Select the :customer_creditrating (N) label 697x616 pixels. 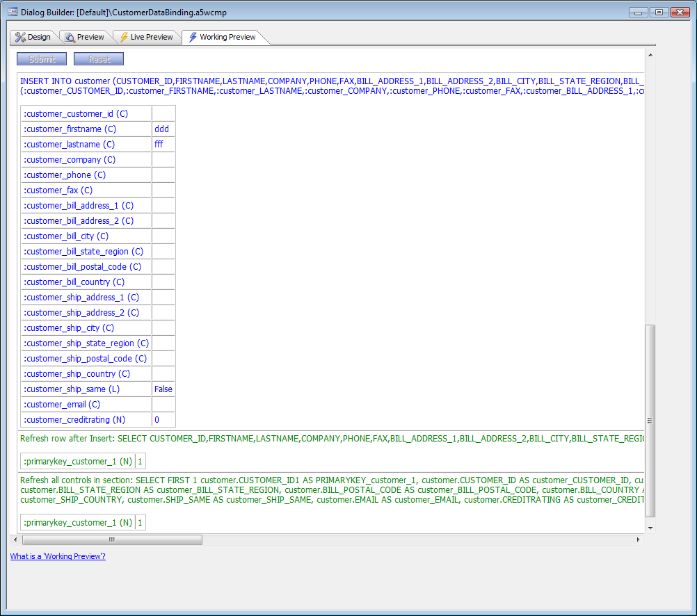(x=74, y=419)
